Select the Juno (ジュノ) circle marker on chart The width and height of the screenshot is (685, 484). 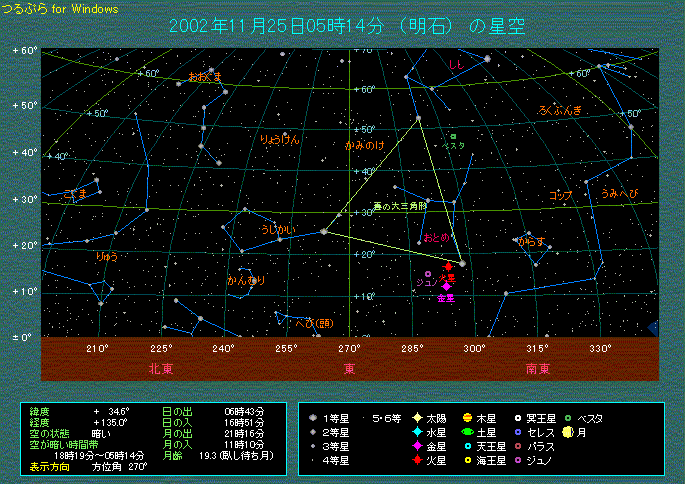(x=428, y=274)
